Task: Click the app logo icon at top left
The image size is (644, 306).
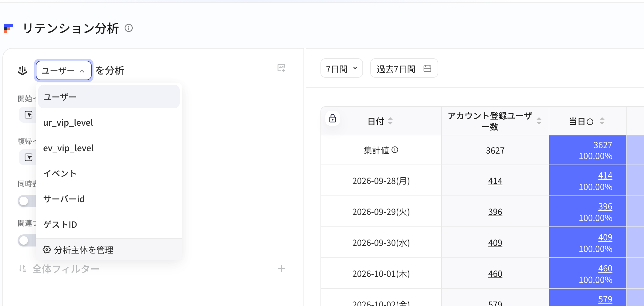Action: click(8, 28)
